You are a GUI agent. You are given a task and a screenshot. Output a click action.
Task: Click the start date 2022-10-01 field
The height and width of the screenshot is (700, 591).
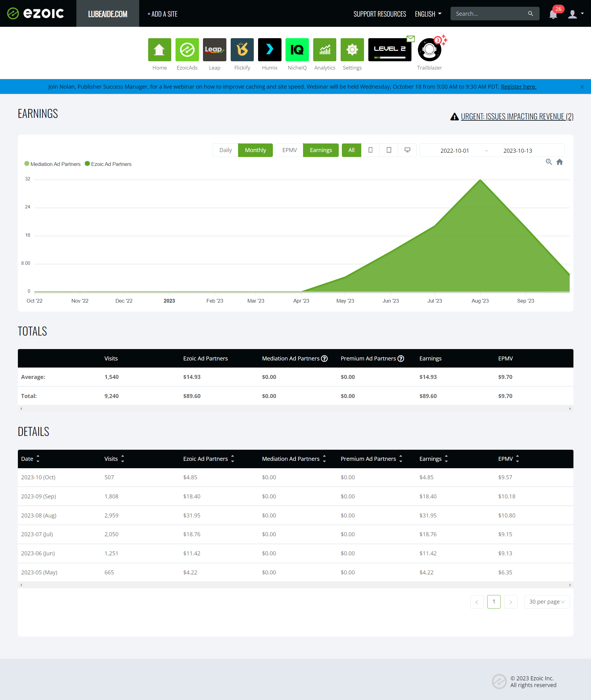pos(455,151)
